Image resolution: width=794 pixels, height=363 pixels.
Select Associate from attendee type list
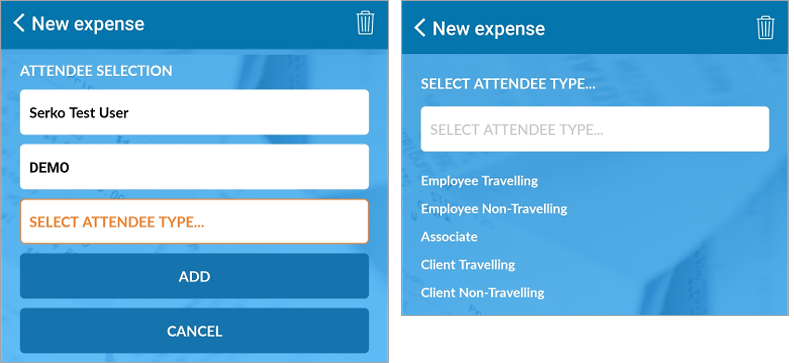pos(449,236)
